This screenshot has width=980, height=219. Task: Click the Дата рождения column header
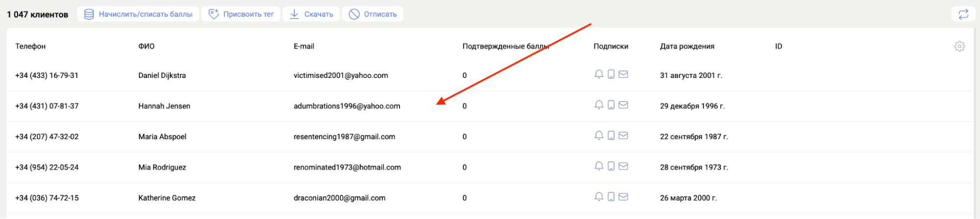(687, 46)
